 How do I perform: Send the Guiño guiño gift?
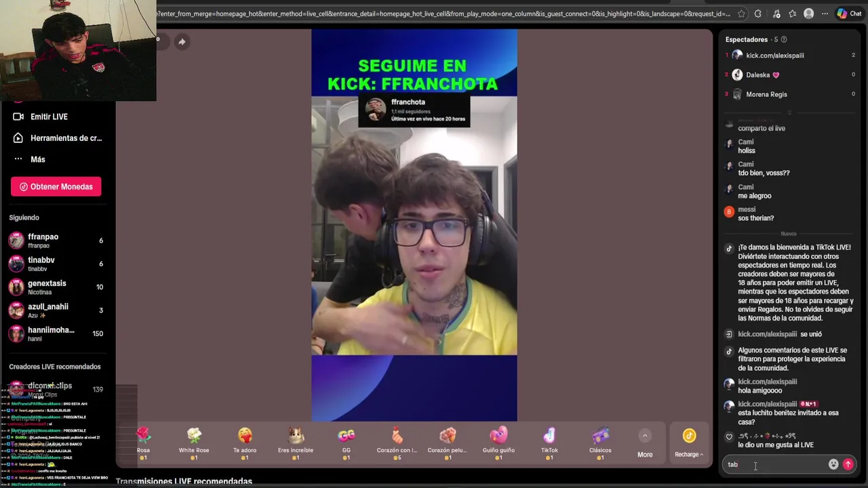pyautogui.click(x=498, y=444)
